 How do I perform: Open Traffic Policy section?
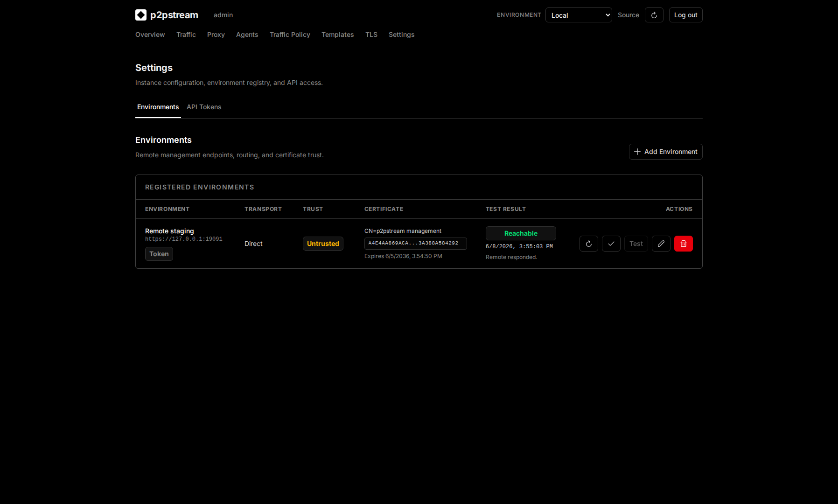290,35
